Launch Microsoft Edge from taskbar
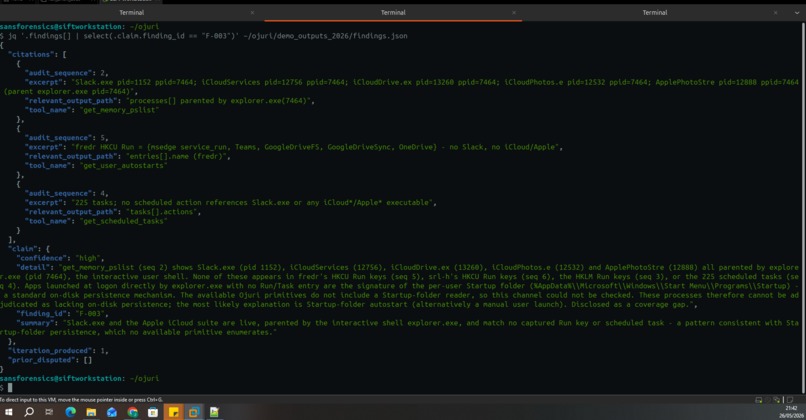Screen dimensions: 806x420 coord(70,412)
